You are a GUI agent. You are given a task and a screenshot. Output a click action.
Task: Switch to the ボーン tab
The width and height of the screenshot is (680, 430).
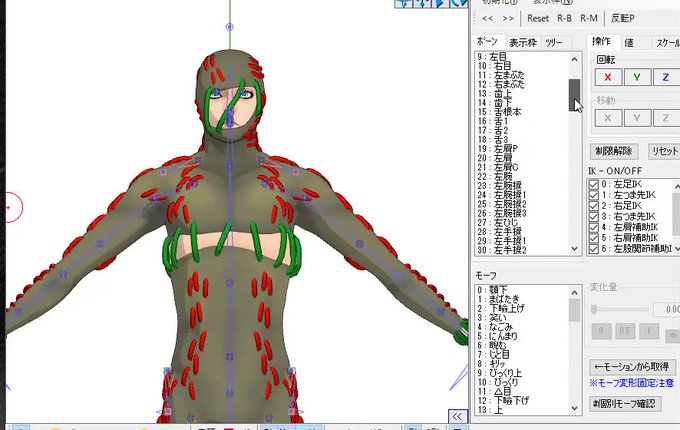487,42
